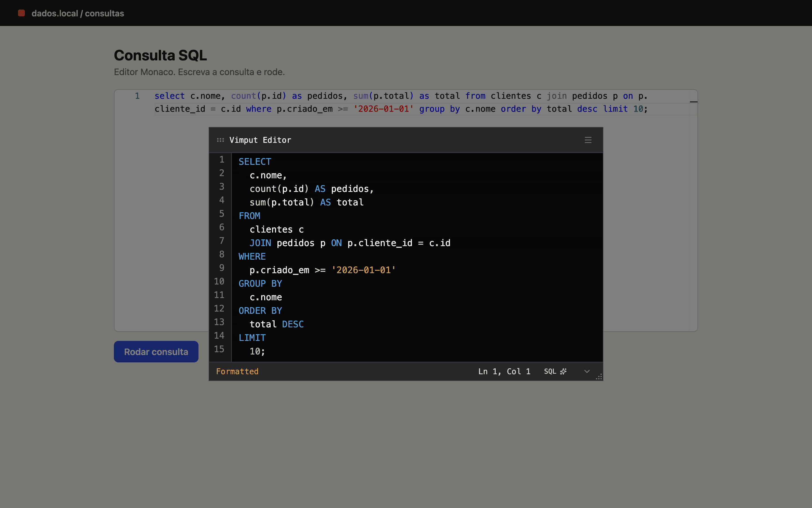Screen dimensions: 812x508
Task: Click the WHERE keyword on line 8
Action: coord(252,256)
